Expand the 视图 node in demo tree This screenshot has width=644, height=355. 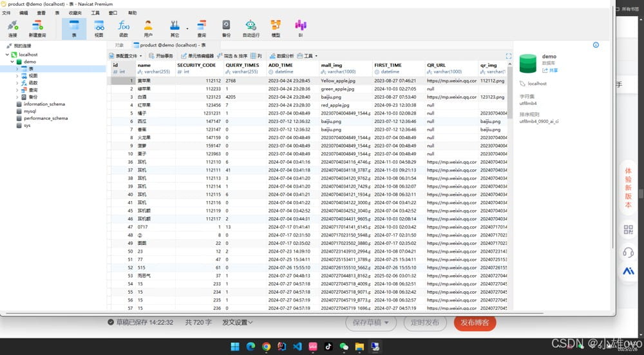coord(17,75)
